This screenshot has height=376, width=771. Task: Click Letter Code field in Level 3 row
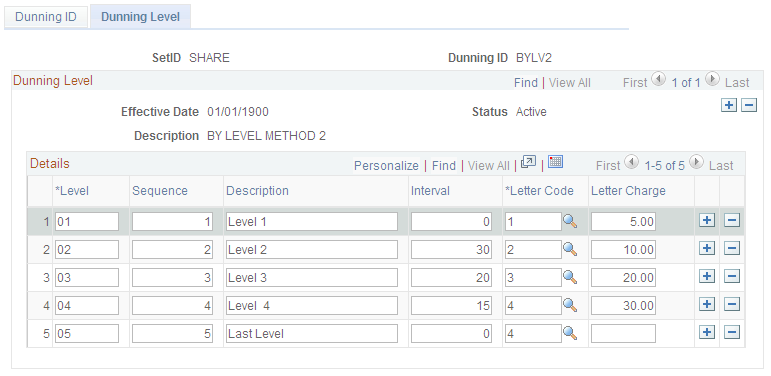[x=533, y=278]
